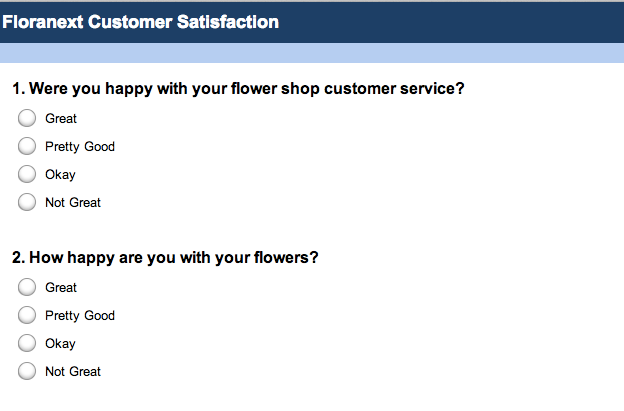Image resolution: width=624 pixels, height=411 pixels.
Task: Select Okay radio button for customer service question
Action: 27,174
